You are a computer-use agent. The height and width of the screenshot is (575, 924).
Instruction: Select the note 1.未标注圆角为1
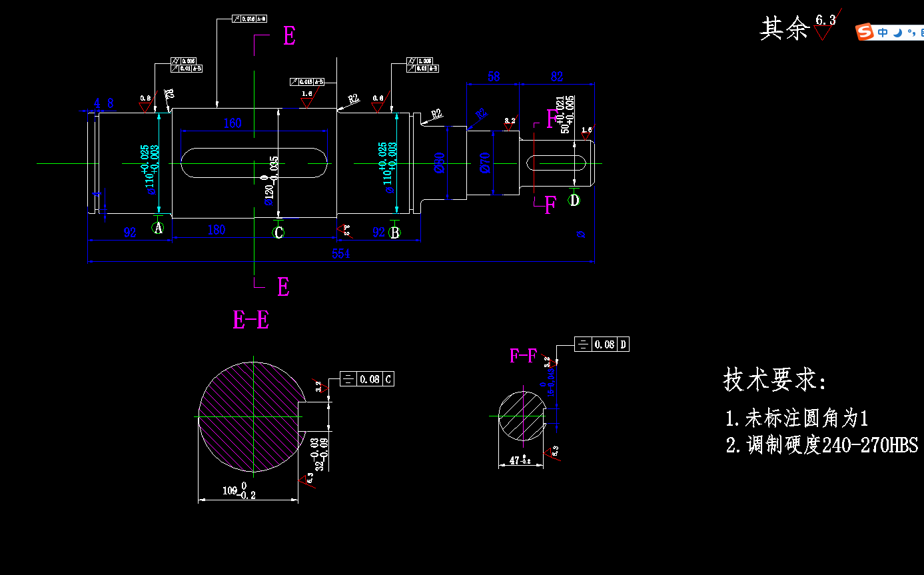pos(797,418)
